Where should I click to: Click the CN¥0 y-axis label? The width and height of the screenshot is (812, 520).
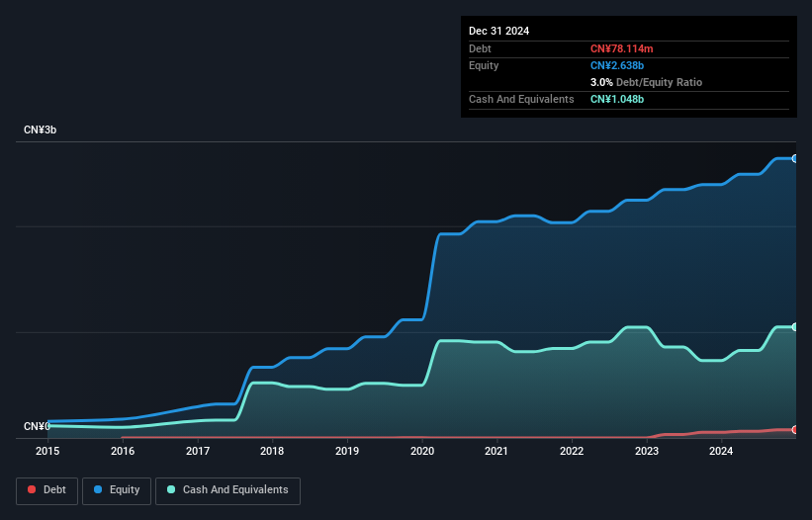click(x=37, y=426)
